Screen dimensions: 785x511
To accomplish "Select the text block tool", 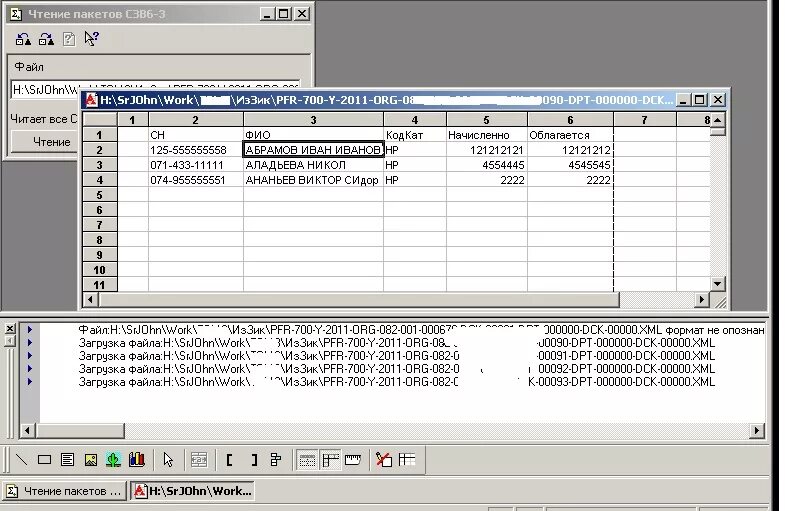I will click(x=67, y=459).
